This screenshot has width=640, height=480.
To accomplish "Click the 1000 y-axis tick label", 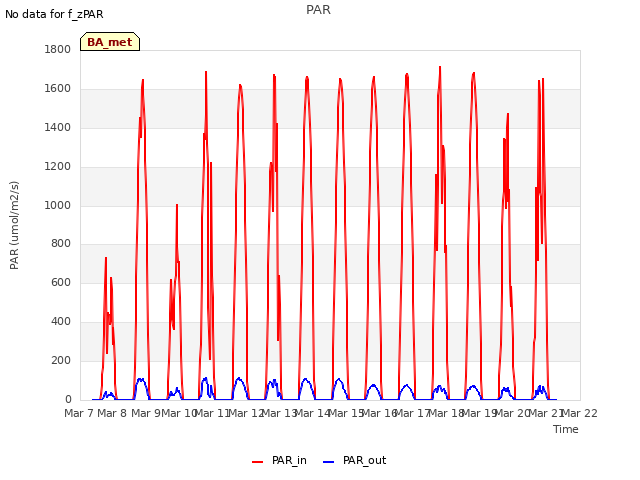I will (x=58, y=205).
